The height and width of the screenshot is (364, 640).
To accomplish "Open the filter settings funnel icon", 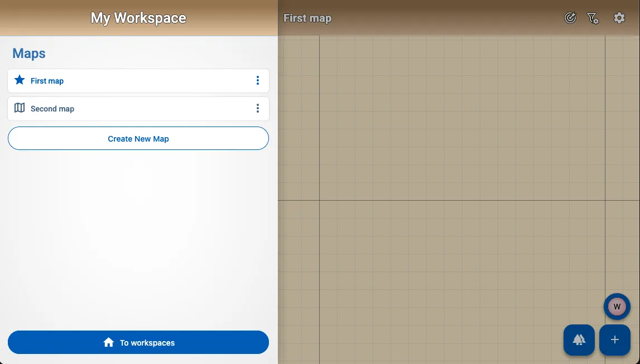I will [x=593, y=18].
